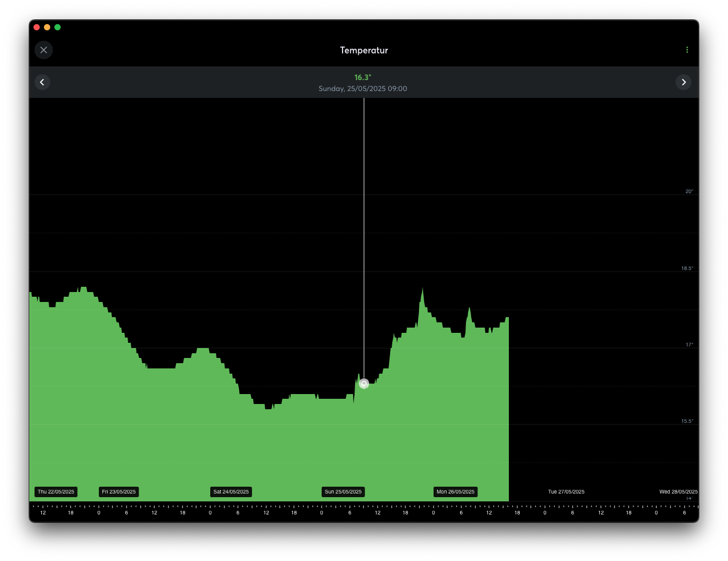The image size is (728, 561).
Task: Click the Wed 28/05/2025 date label
Action: tap(678, 492)
